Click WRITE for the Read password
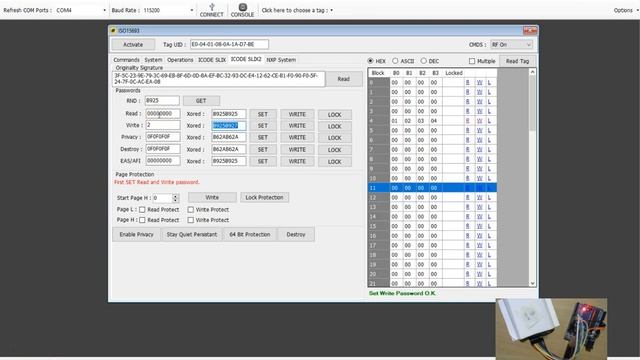The height and width of the screenshot is (360, 640). click(297, 114)
